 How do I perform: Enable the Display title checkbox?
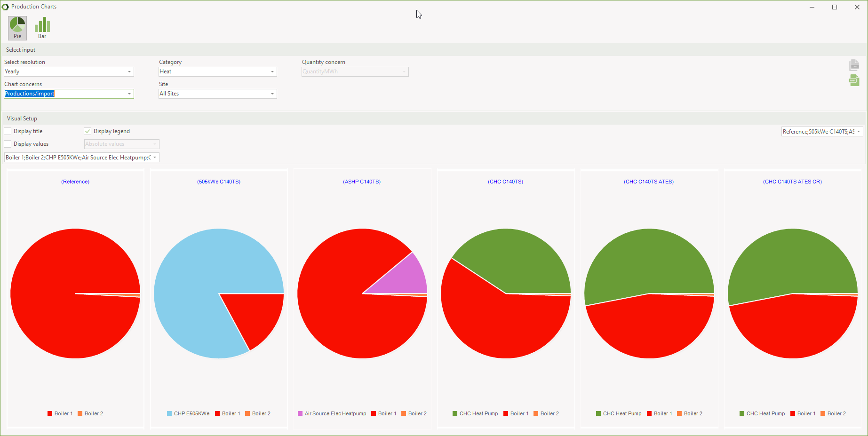click(x=8, y=131)
